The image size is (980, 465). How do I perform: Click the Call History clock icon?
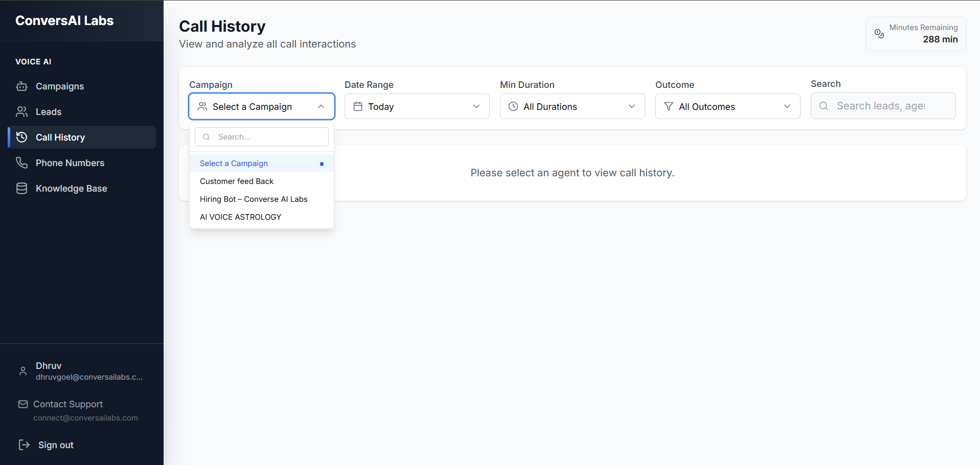[21, 137]
